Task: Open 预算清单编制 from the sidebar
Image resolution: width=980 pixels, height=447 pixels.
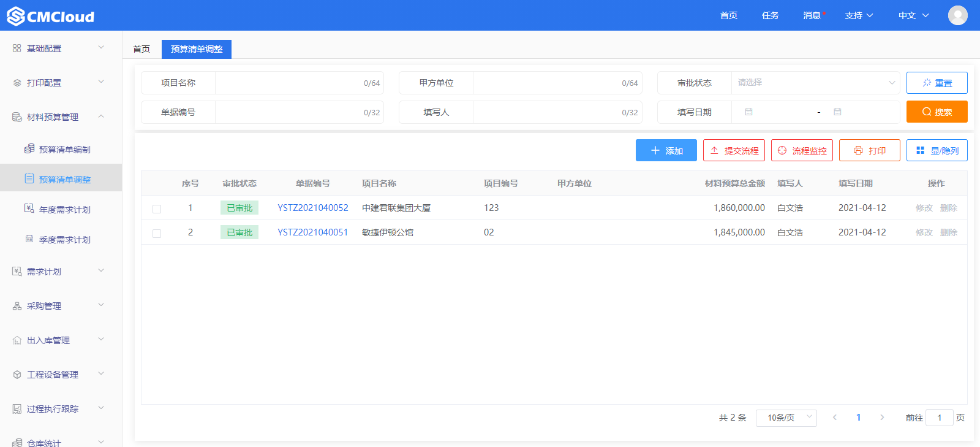Action: coord(64,150)
